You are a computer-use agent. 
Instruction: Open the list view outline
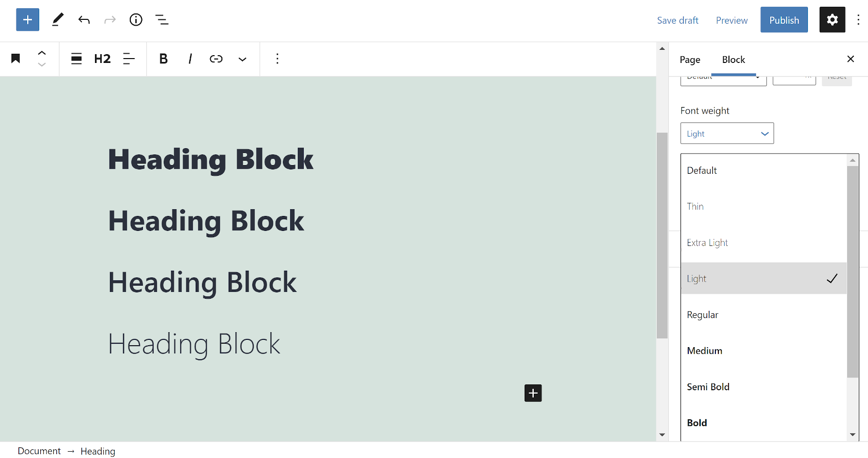pyautogui.click(x=162, y=20)
